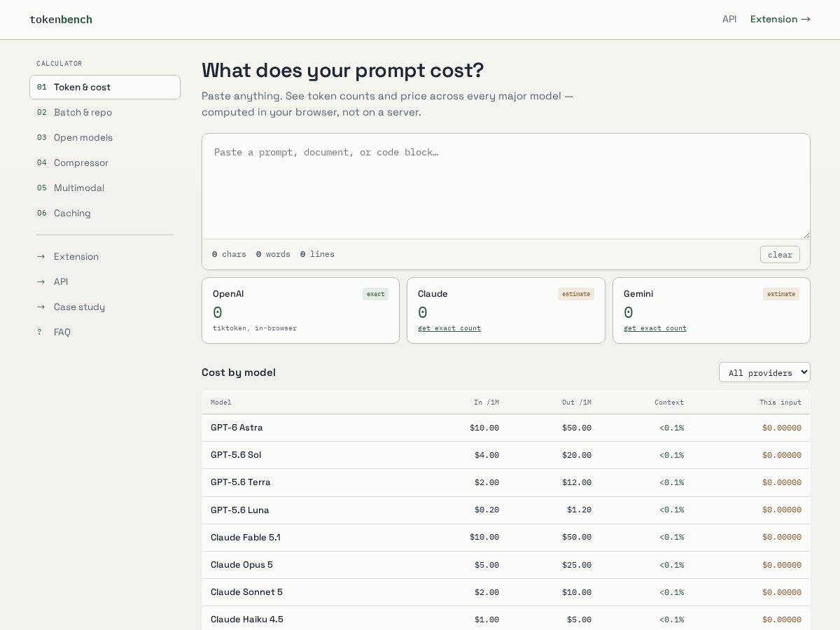Image resolution: width=840 pixels, height=630 pixels.
Task: Click the In /1M column header
Action: pyautogui.click(x=486, y=402)
